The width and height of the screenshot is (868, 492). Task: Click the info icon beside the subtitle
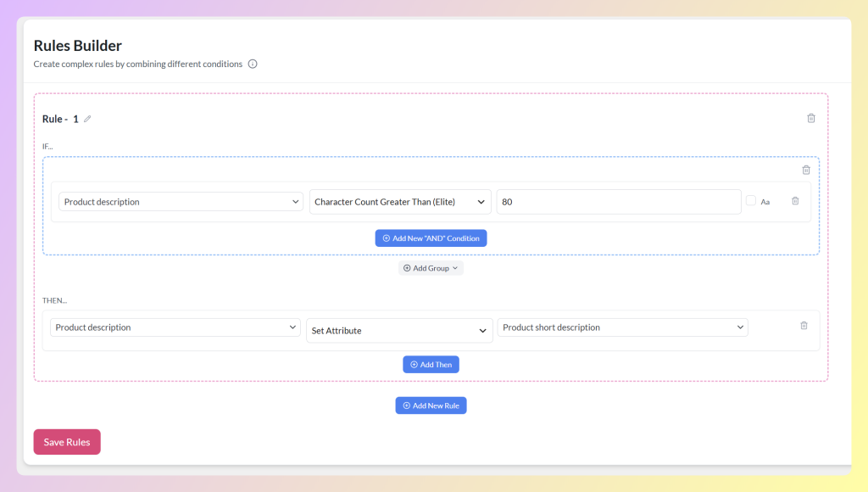pyautogui.click(x=253, y=64)
